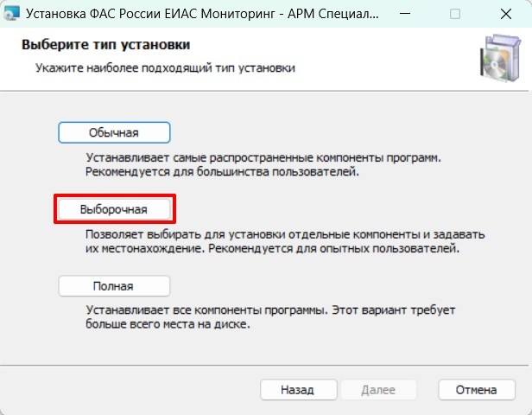Click the window title 'Установка ФАС России ЕИАС Мониторинг'
This screenshot has height=415, width=532.
pos(150,14)
